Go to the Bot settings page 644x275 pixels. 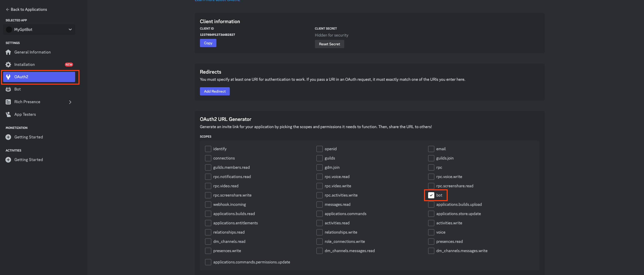tap(39, 89)
